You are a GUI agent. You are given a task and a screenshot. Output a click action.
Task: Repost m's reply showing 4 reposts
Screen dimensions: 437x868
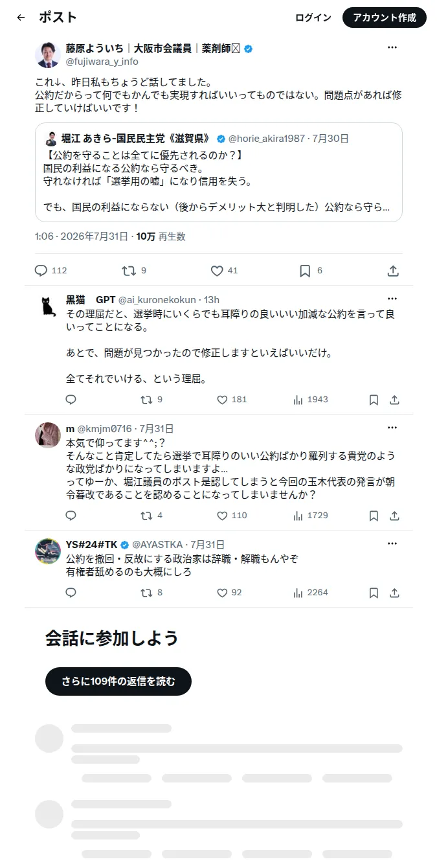click(x=147, y=516)
